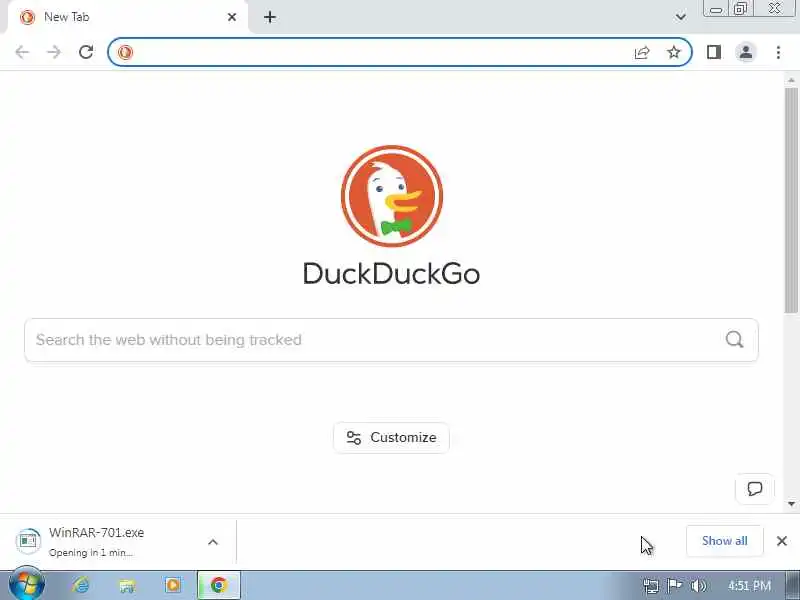This screenshot has width=800, height=600.
Task: Open a new tab with plus button
Action: click(x=270, y=17)
